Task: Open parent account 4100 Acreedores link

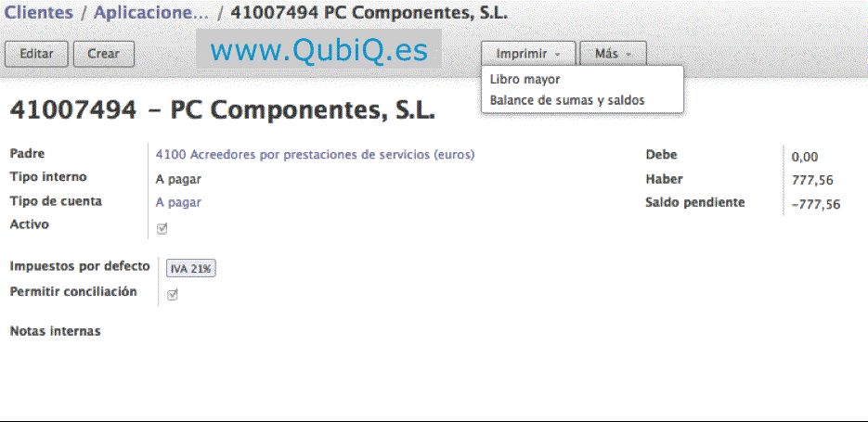Action: tap(315, 155)
